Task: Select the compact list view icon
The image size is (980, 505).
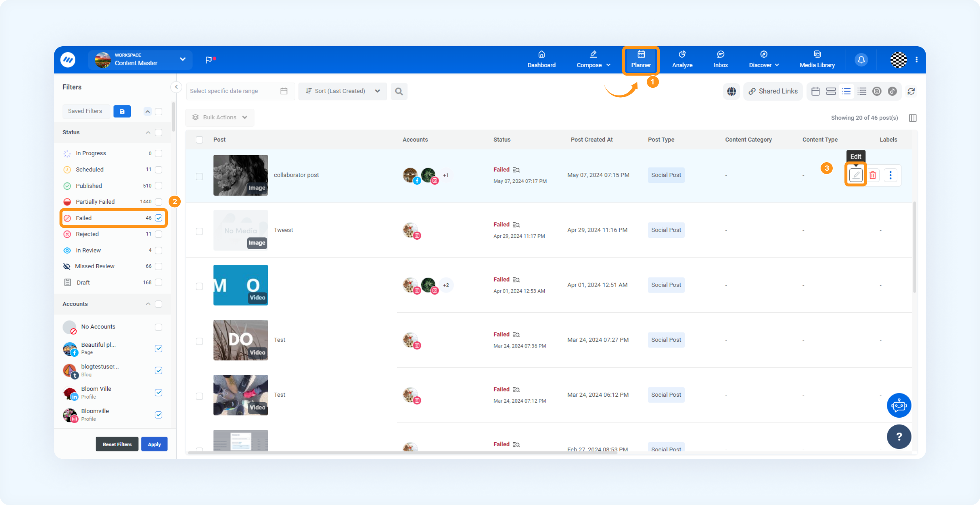Action: [862, 91]
